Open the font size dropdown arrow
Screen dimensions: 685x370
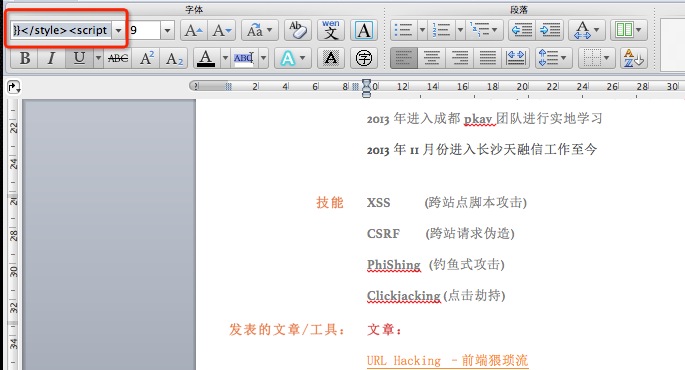(167, 30)
